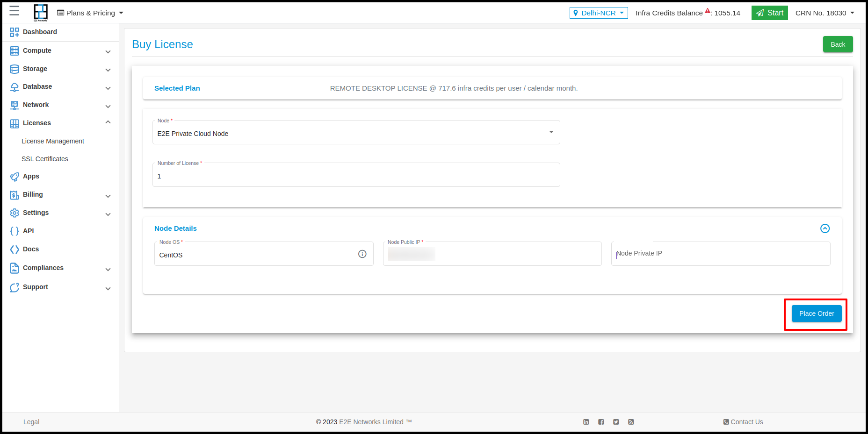Click the Database icon in sidebar
868x434 pixels.
point(14,87)
